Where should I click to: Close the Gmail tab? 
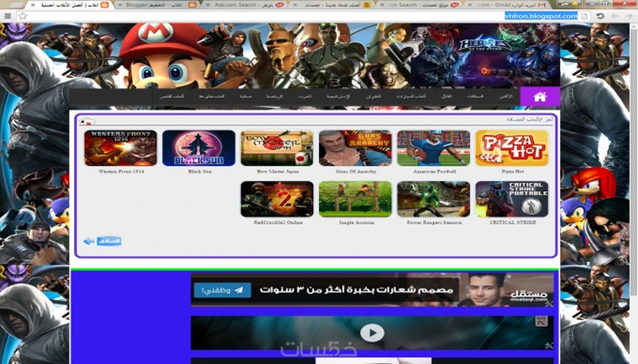(469, 5)
